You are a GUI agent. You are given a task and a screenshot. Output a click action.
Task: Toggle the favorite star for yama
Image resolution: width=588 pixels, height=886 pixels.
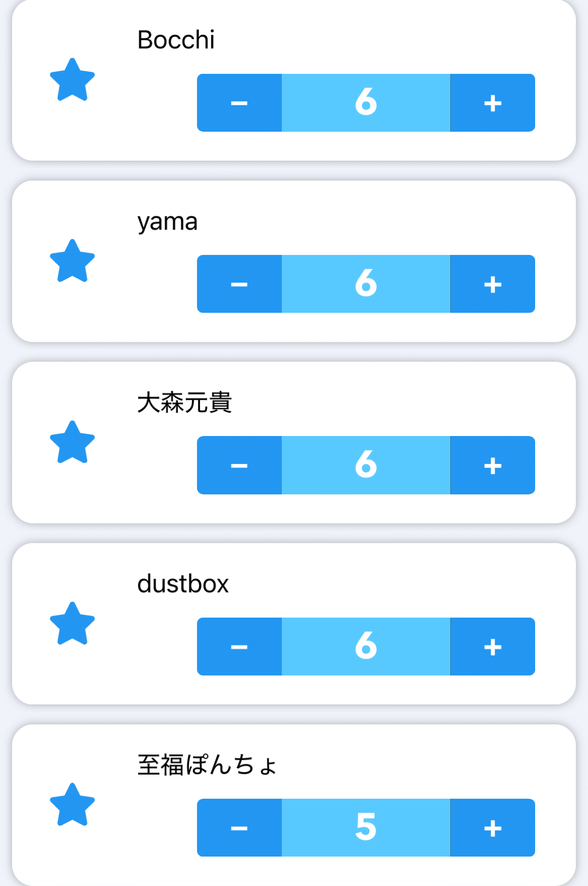(72, 261)
